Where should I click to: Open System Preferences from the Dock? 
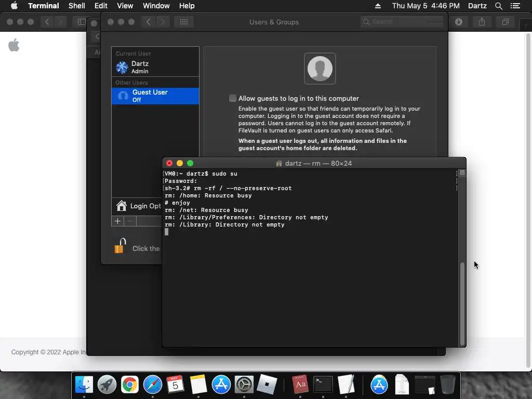click(244, 384)
